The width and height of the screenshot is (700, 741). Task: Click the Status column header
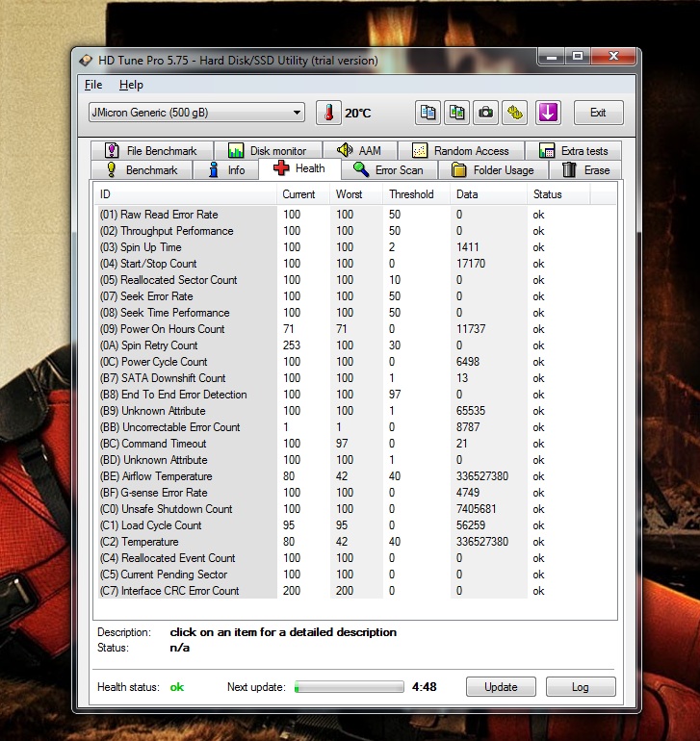coord(558,194)
